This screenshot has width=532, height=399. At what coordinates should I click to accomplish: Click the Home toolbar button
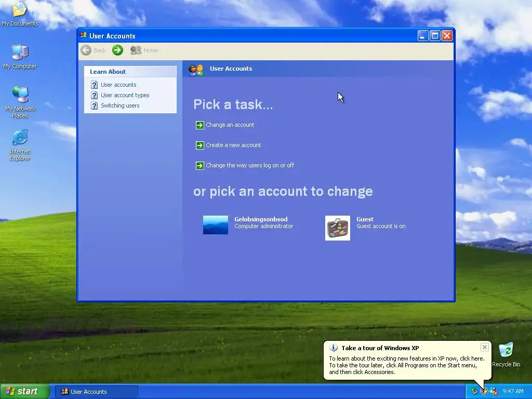coord(144,50)
